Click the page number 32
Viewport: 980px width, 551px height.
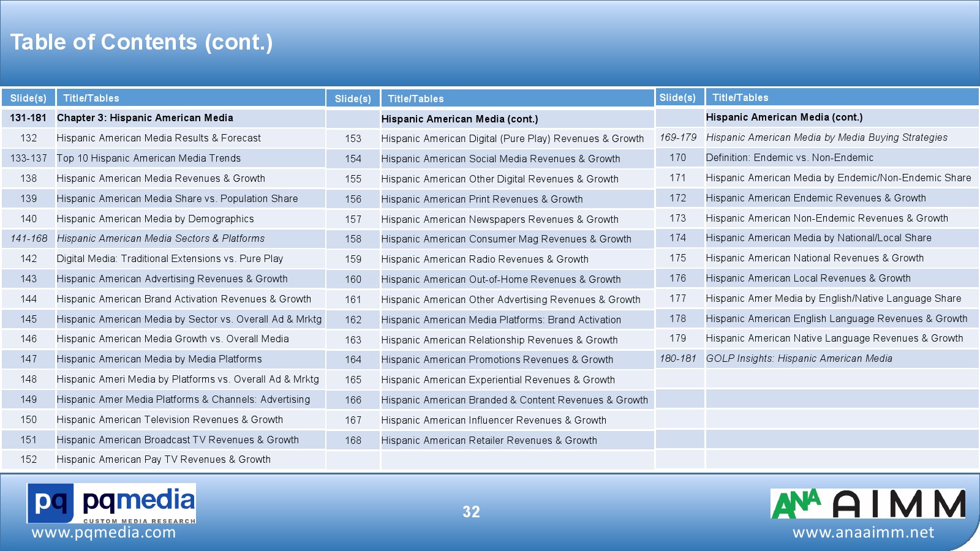471,512
